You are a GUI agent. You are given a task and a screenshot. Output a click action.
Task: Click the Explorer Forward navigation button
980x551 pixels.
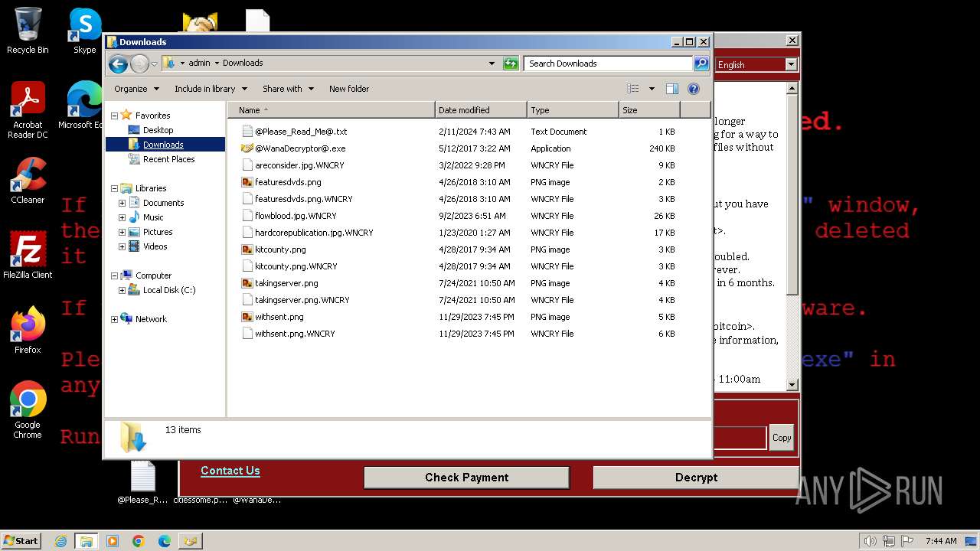(x=139, y=64)
